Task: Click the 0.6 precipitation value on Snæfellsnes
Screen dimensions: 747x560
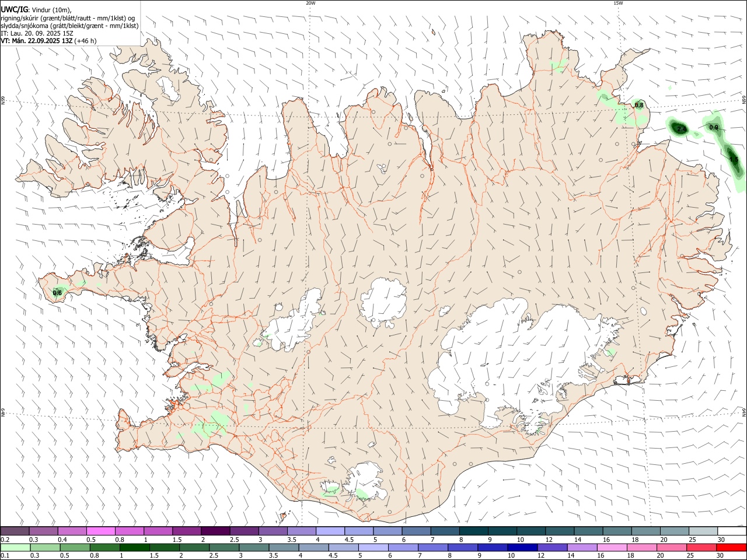Action: [x=57, y=293]
